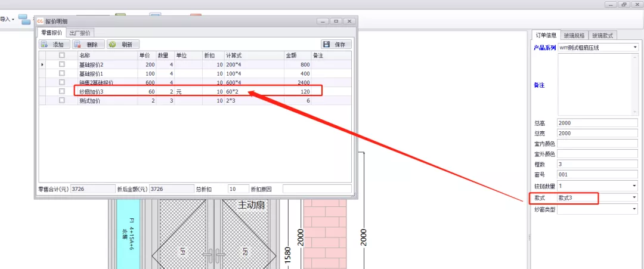Switch to the 玻璃规格 tab
Viewport: 644px width, 269px height.
tap(575, 35)
